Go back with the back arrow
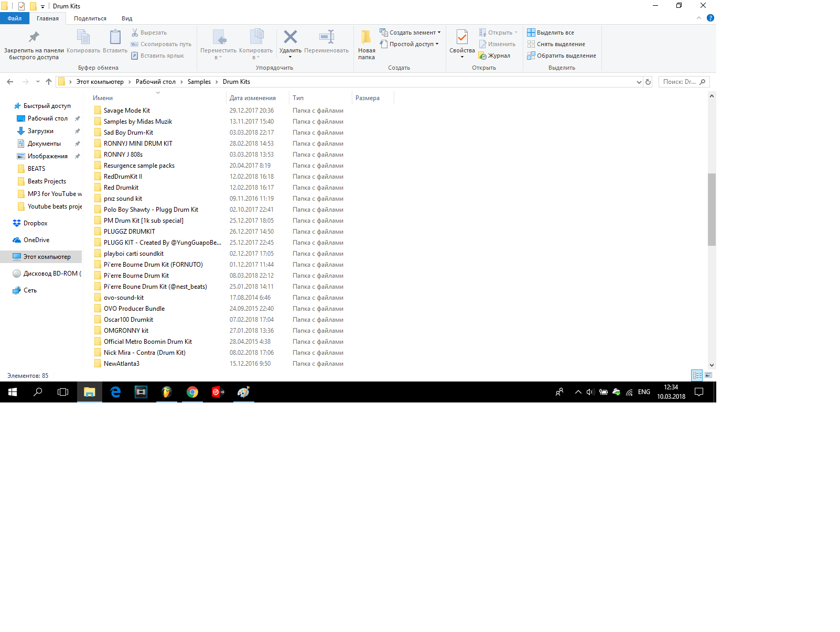The image size is (840, 632). 10,82
